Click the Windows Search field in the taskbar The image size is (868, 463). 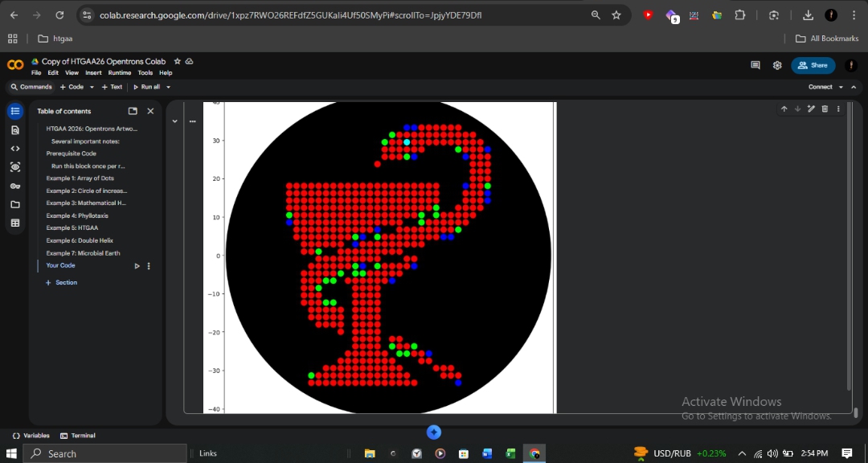click(104, 453)
